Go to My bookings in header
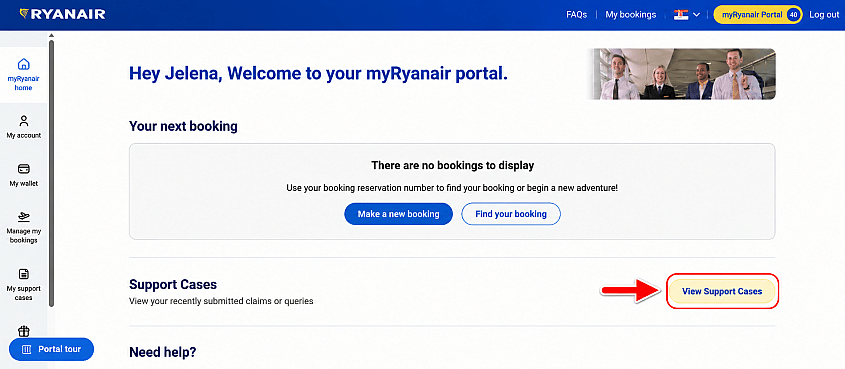This screenshot has width=845, height=369. (631, 15)
